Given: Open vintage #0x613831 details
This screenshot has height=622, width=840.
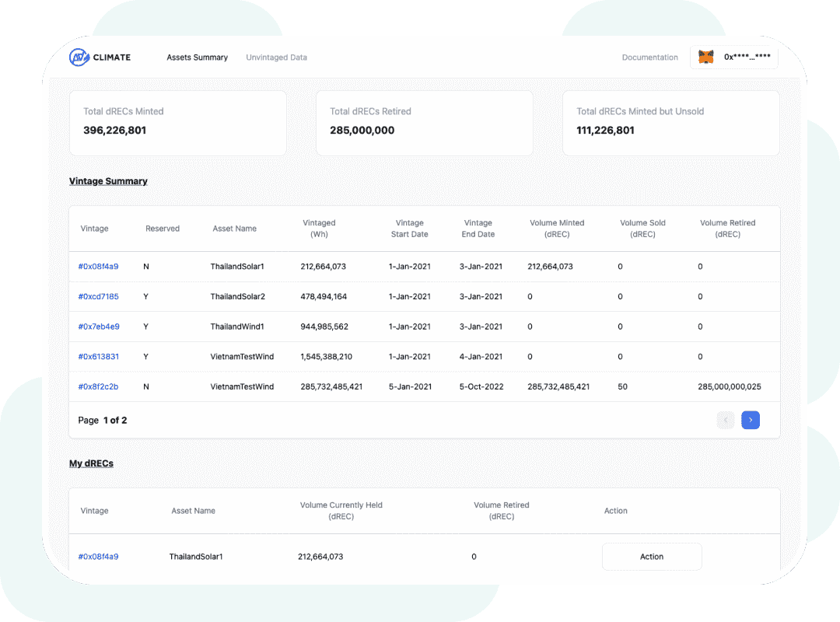Looking at the screenshot, I should (97, 356).
